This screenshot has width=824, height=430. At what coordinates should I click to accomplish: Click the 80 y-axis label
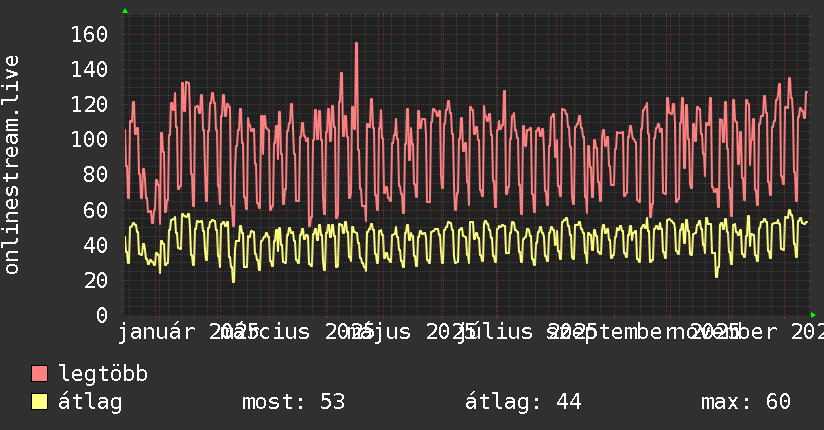96,175
